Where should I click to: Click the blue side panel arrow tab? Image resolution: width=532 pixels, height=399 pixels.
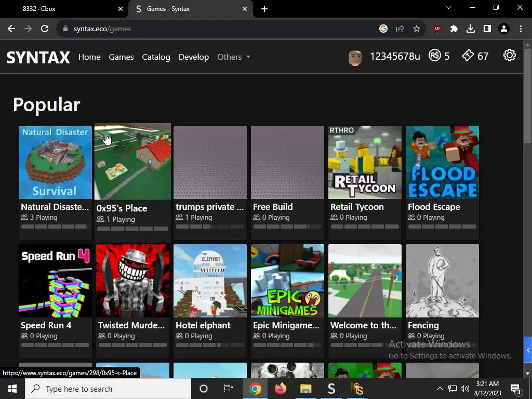[x=528, y=350]
